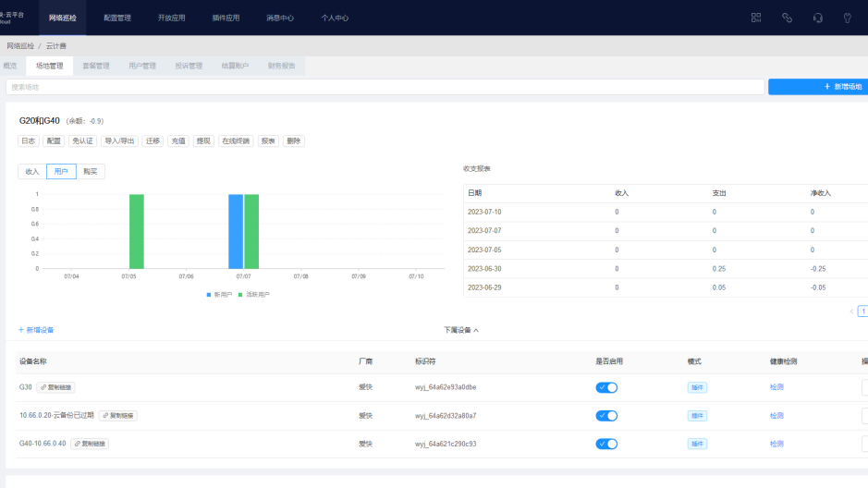The height and width of the screenshot is (488, 868).
Task: Switch to 用户管理 tab
Action: (x=142, y=66)
